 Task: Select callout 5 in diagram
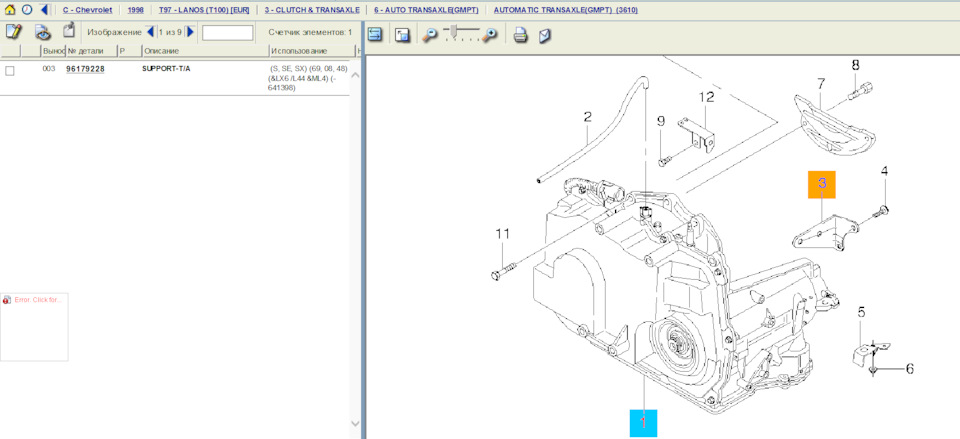(x=861, y=312)
